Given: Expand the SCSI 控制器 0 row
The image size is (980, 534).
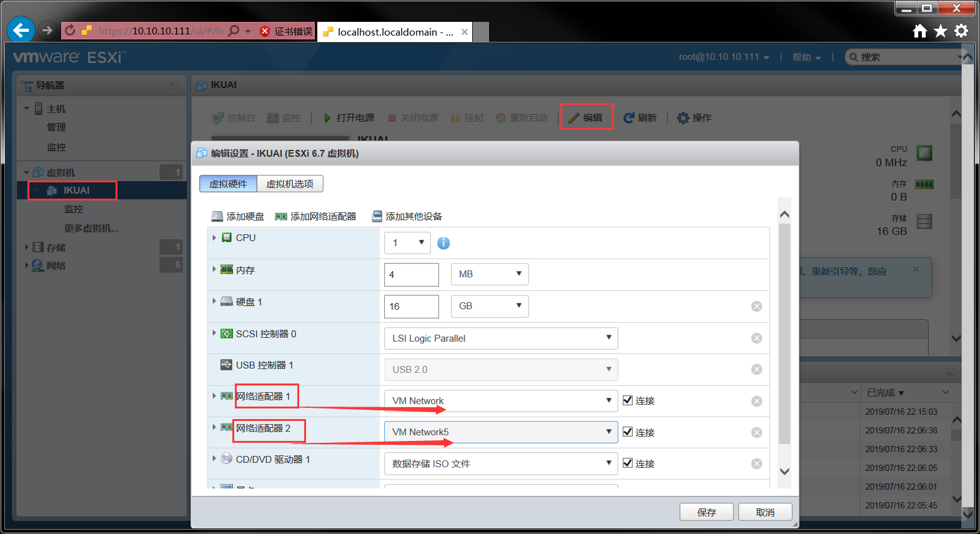Looking at the screenshot, I should click(x=214, y=333).
